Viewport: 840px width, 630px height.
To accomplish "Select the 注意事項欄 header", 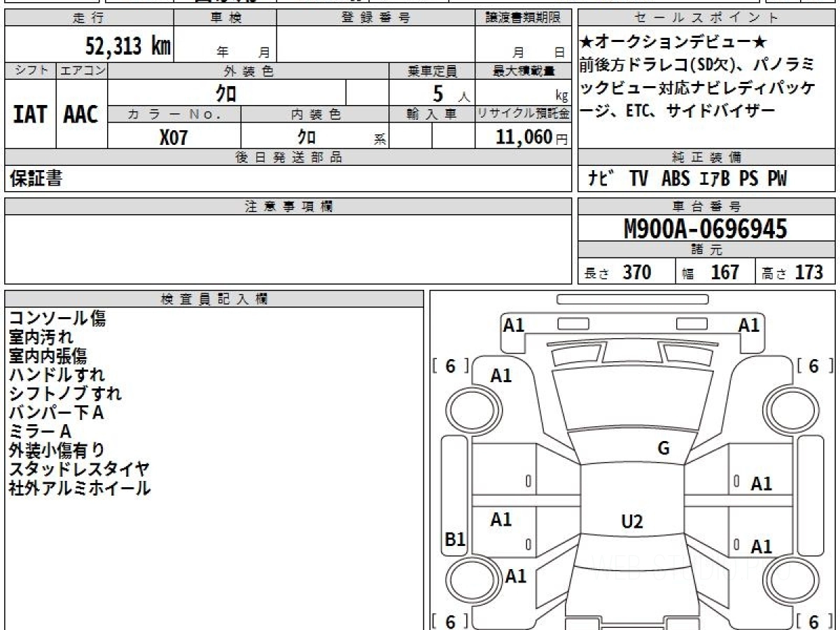I will (288, 206).
